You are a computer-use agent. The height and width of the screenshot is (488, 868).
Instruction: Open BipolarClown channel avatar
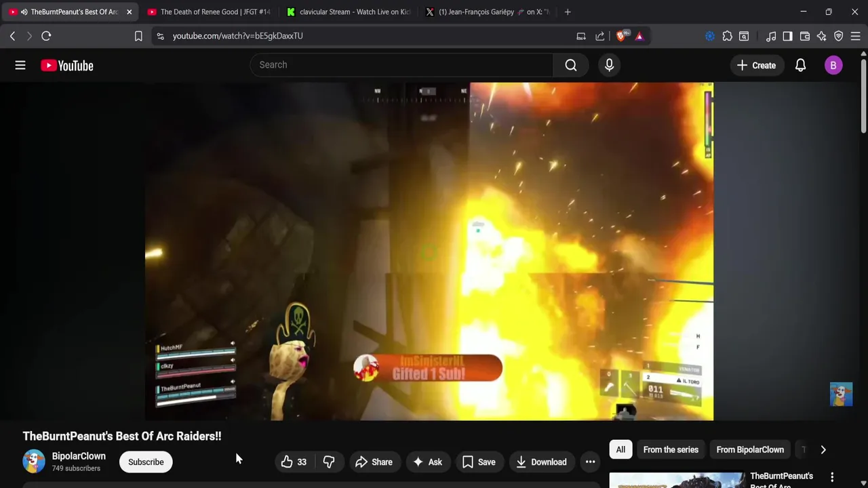click(34, 461)
